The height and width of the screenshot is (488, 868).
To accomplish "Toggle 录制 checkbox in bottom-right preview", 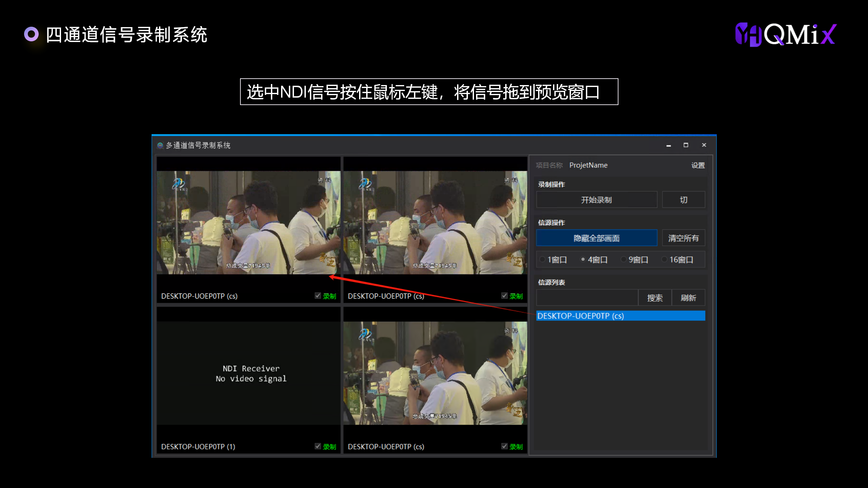I will tap(504, 446).
